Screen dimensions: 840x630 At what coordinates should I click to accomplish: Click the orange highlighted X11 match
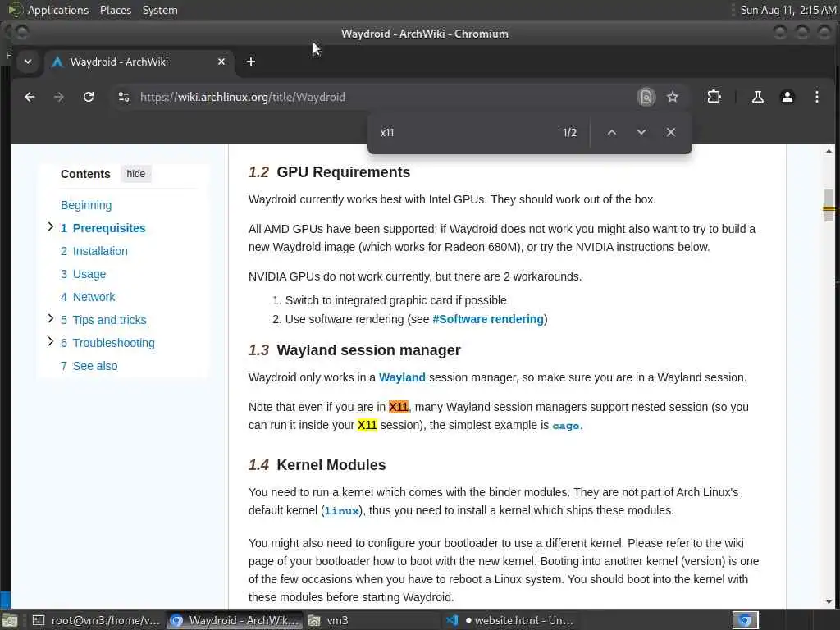click(398, 407)
